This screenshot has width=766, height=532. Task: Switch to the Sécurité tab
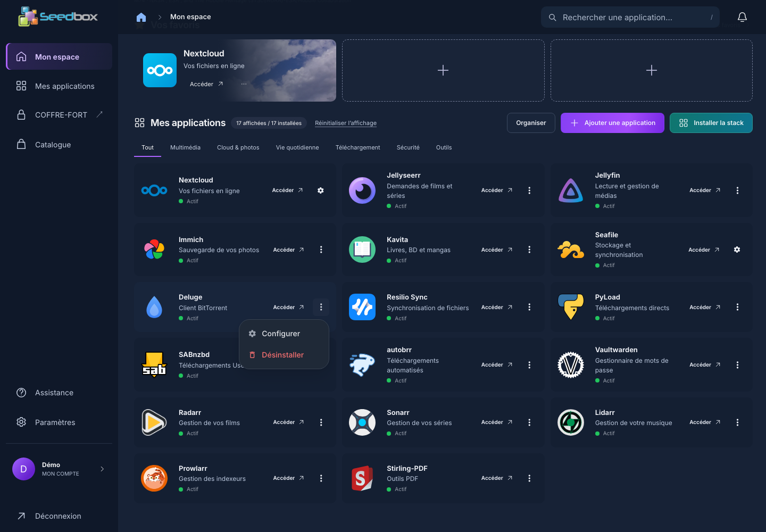tap(408, 147)
